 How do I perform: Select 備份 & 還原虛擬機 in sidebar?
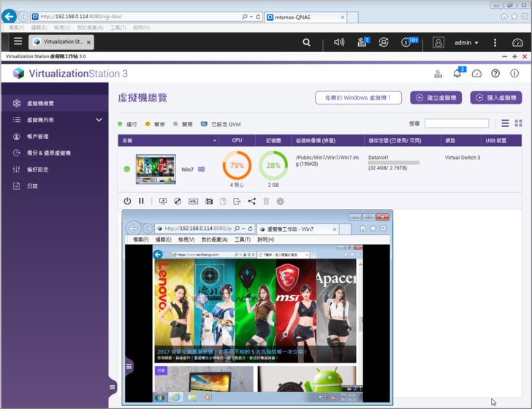tap(48, 153)
